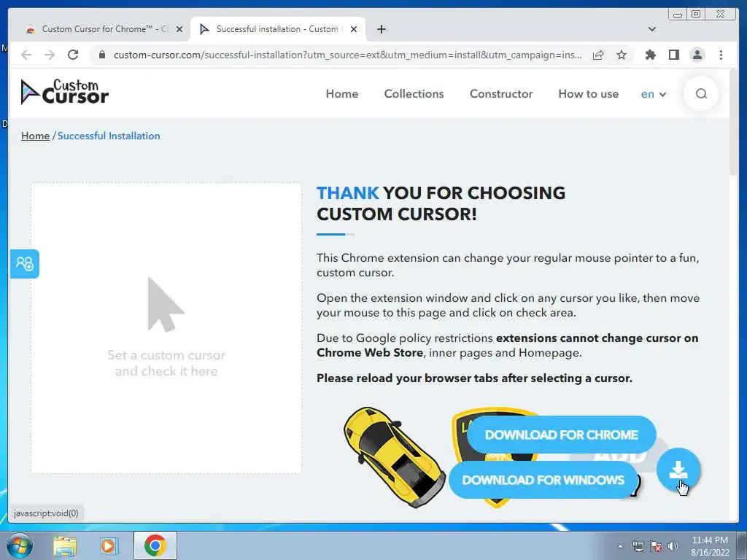Click the Custom Cursor logo

65,92
